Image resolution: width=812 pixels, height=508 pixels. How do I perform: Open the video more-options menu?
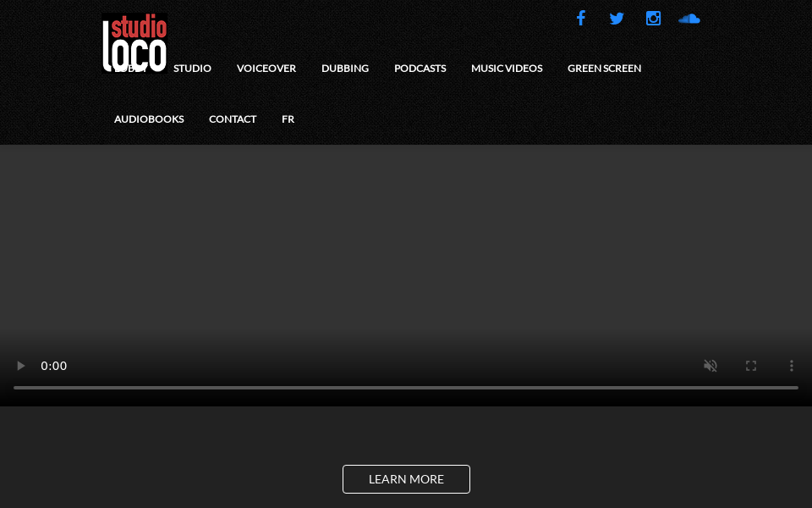tap(792, 366)
